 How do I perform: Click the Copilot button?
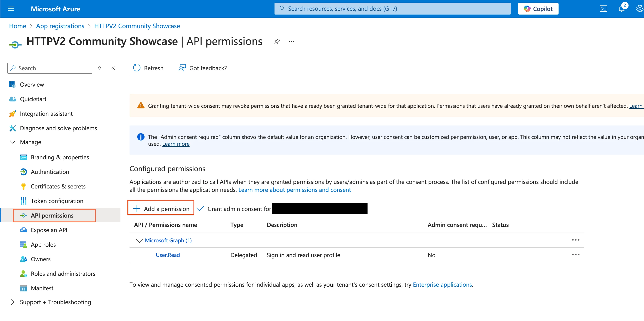tap(538, 9)
